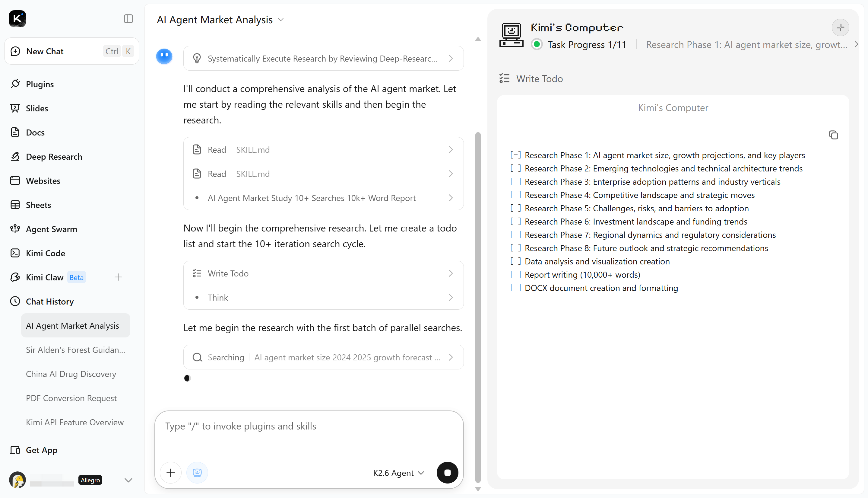This screenshot has width=868, height=498.
Task: Click the second Read document icon
Action: click(x=197, y=174)
